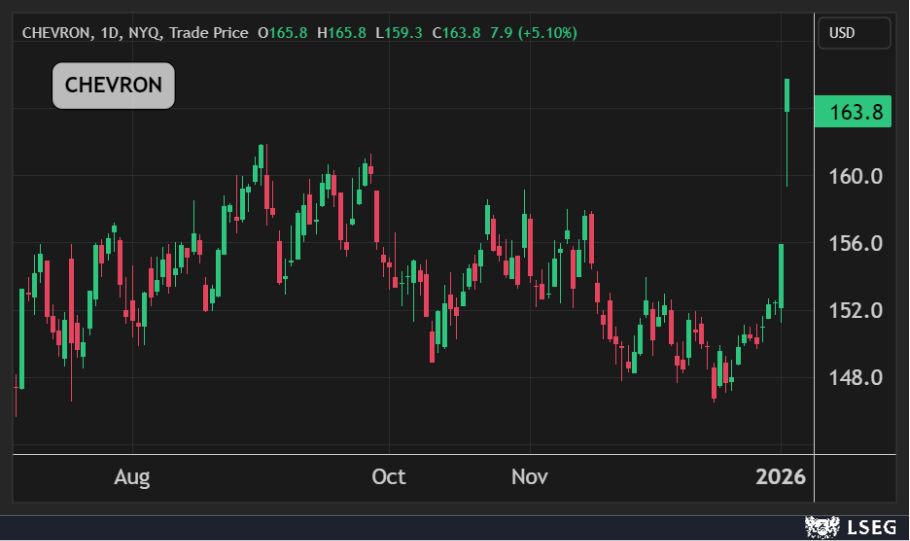910x541 pixels.
Task: Click the Nov label on time axis
Action: [x=529, y=477]
